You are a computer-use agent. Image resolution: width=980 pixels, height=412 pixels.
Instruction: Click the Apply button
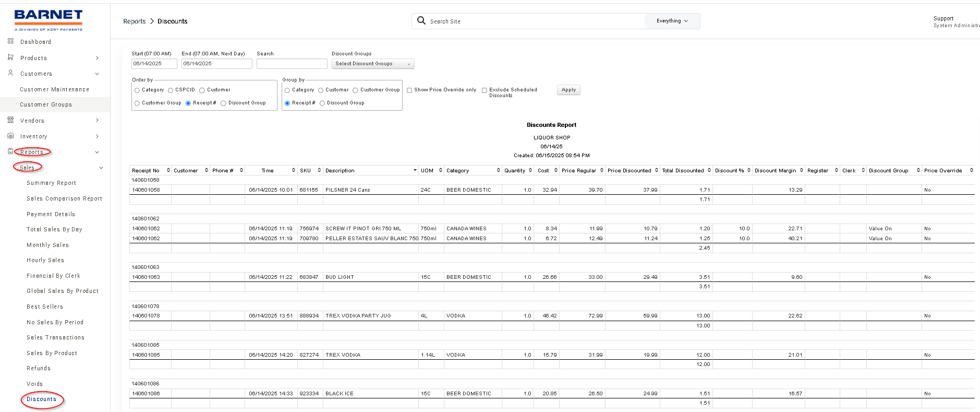pyautogui.click(x=568, y=90)
